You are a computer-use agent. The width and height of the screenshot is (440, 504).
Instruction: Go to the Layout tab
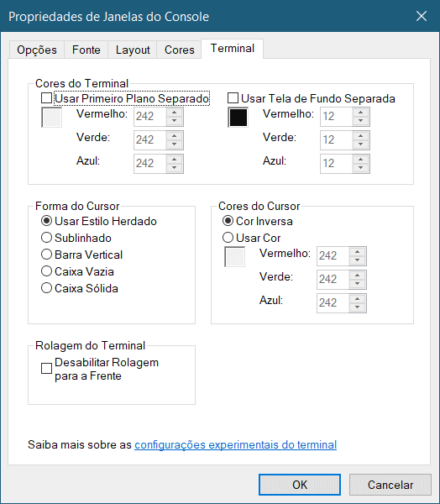[133, 50]
